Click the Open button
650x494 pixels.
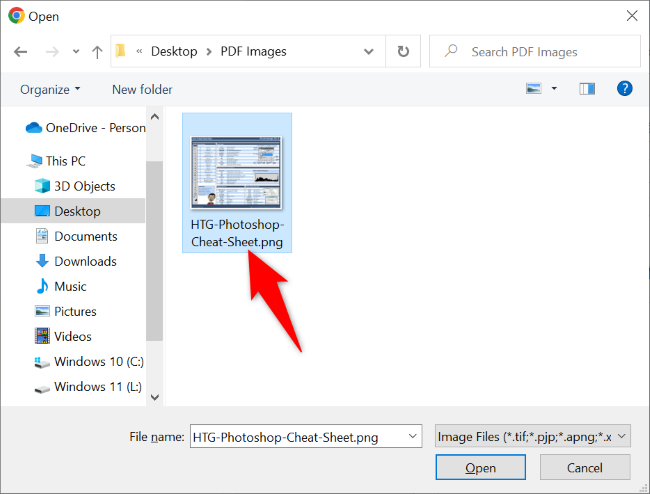point(480,467)
